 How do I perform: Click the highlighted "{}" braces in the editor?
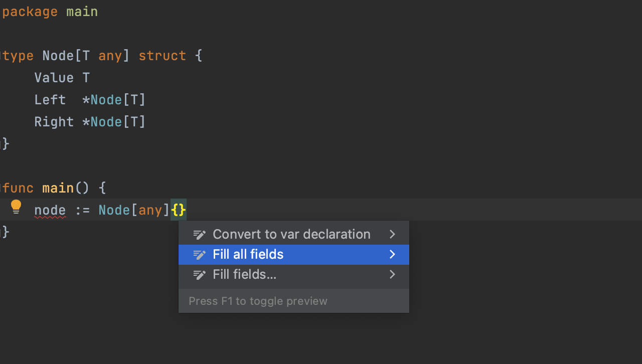coord(179,210)
